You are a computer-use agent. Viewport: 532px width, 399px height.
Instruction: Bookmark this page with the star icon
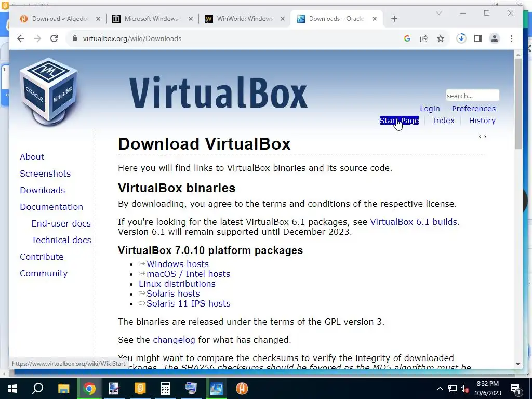click(441, 38)
